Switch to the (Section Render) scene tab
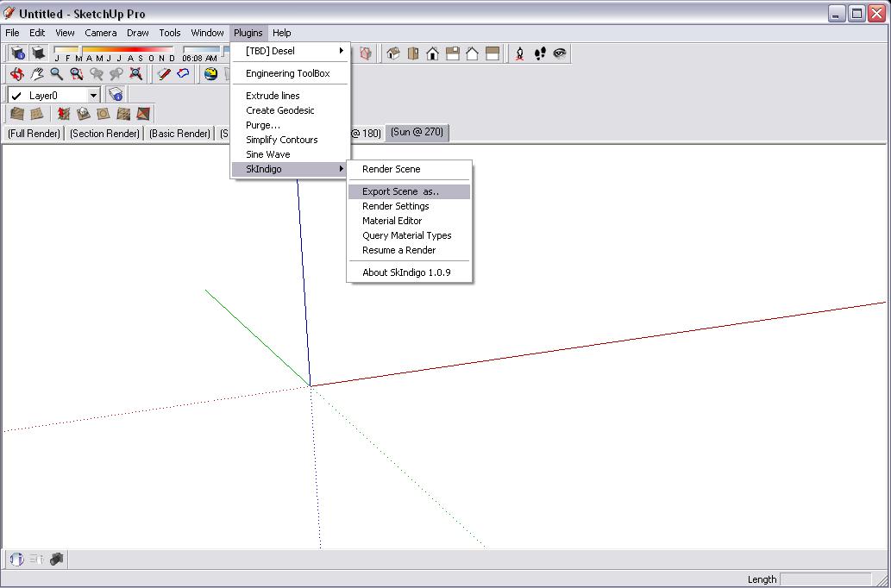Viewport: 891px width, 588px height. [104, 134]
